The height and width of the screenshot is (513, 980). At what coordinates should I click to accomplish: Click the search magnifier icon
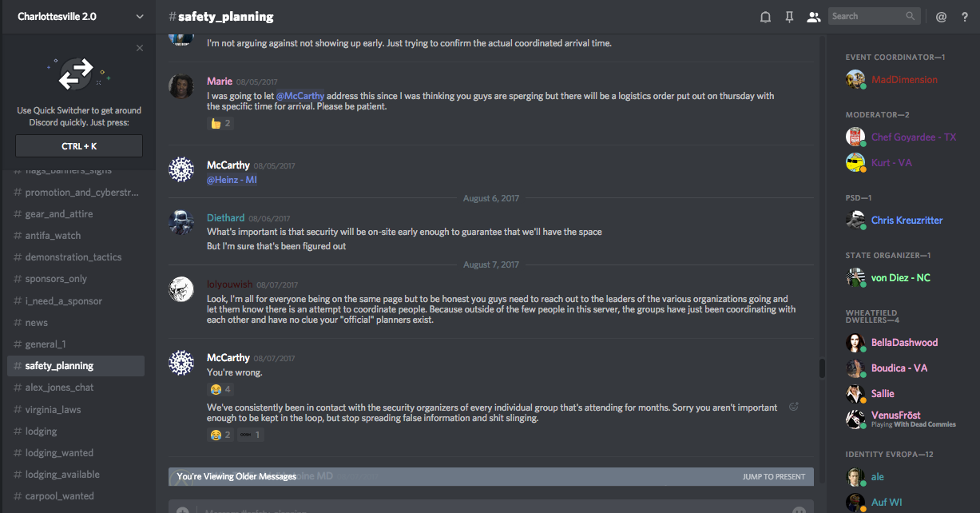(x=911, y=16)
